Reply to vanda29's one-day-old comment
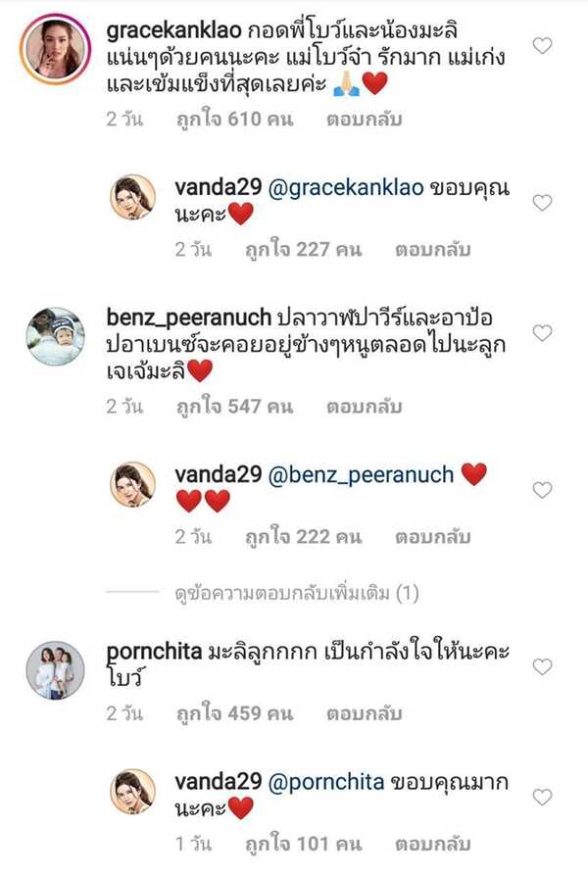Screen dimensions: 588x878 (x=433, y=844)
